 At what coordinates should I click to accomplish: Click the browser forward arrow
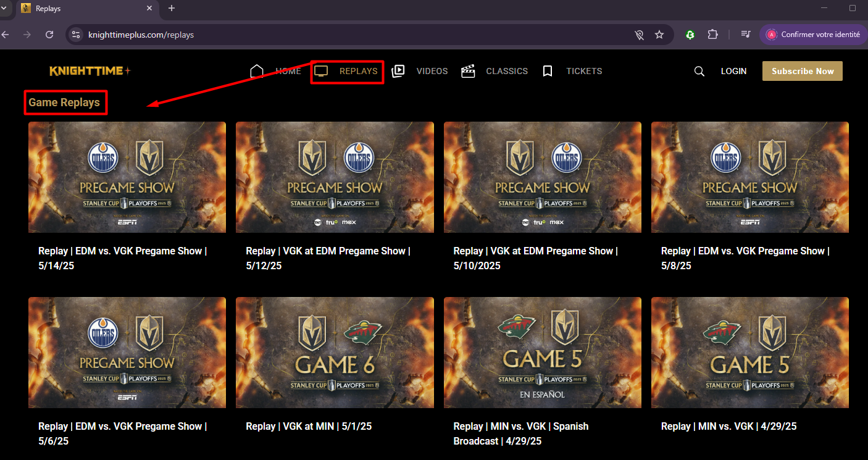coord(27,35)
